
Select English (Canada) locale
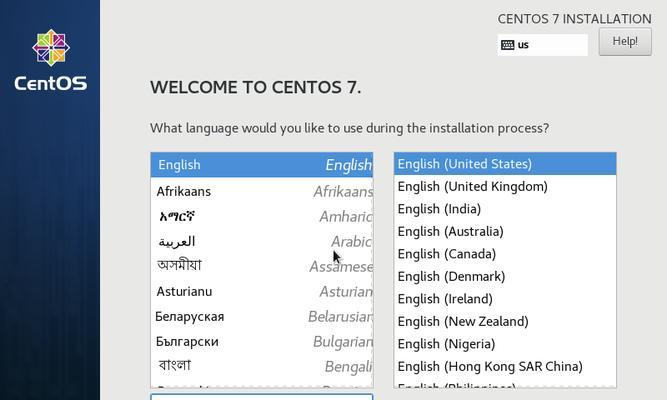pyautogui.click(x=505, y=254)
